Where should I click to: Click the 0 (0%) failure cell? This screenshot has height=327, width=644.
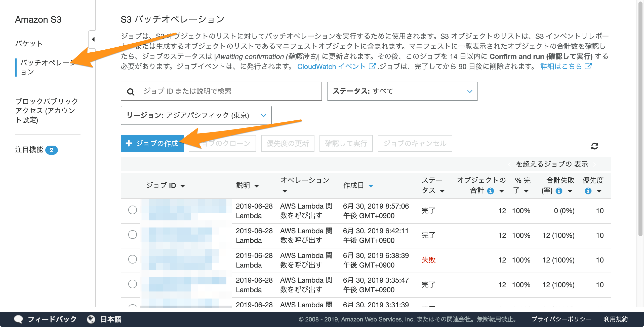(x=564, y=211)
